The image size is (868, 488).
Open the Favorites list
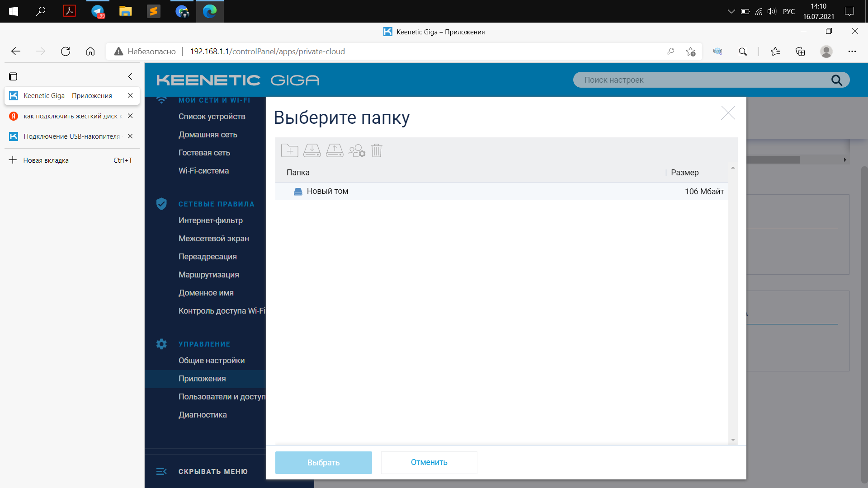[x=775, y=52]
